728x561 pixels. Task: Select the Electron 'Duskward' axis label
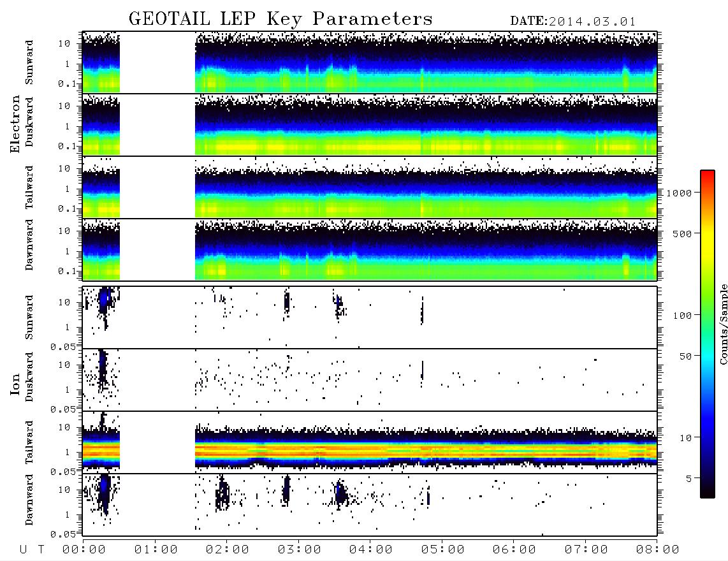pyautogui.click(x=29, y=122)
